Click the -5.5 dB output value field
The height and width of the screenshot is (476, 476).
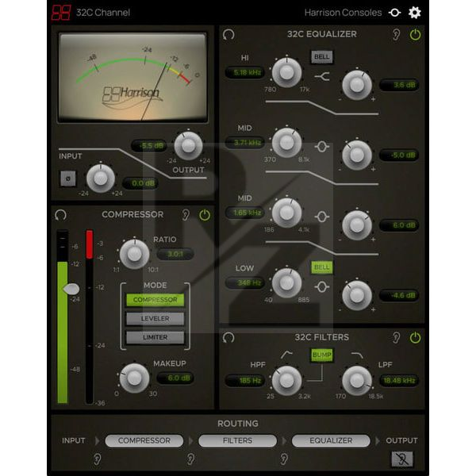[x=149, y=146]
